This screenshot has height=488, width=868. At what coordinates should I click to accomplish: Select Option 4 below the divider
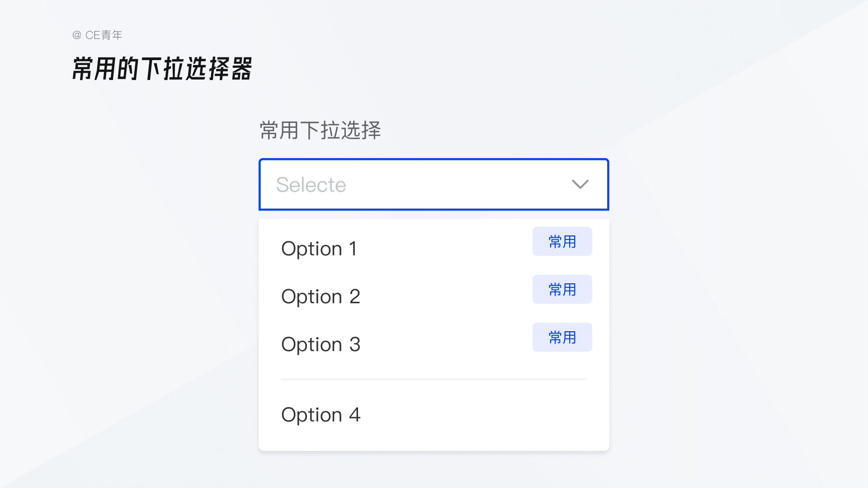click(321, 415)
